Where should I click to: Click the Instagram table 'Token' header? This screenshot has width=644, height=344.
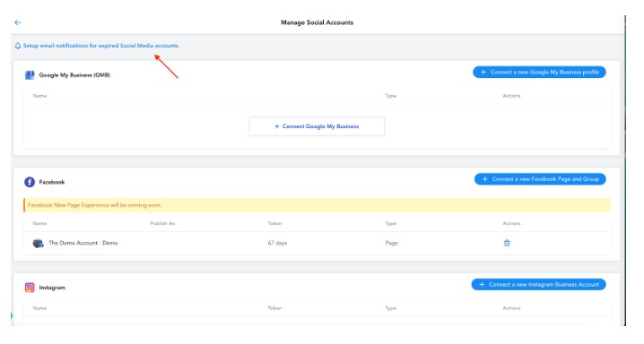coord(274,308)
